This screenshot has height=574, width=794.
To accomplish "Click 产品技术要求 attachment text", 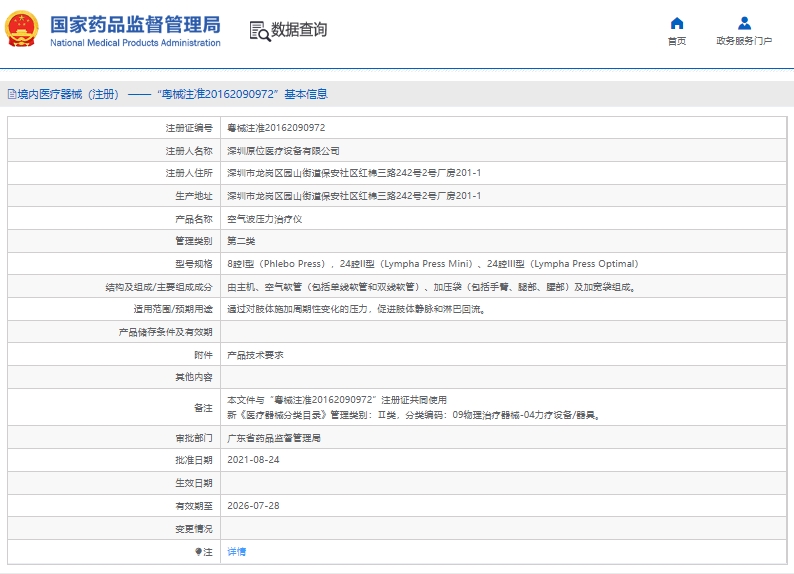I will 255,355.
